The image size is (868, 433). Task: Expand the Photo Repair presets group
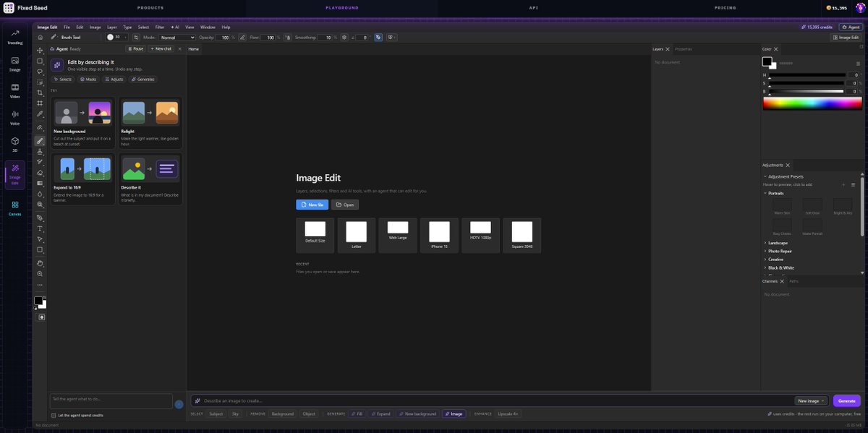coord(779,251)
